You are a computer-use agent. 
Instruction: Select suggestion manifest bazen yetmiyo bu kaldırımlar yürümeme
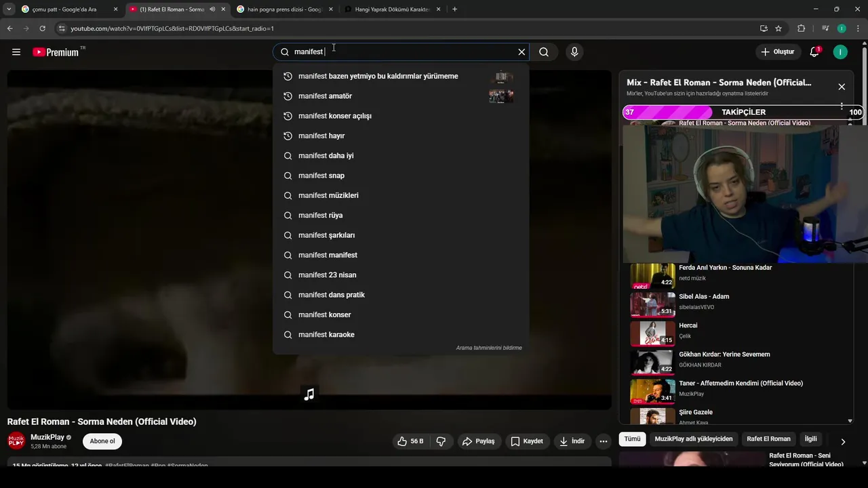pos(401,76)
